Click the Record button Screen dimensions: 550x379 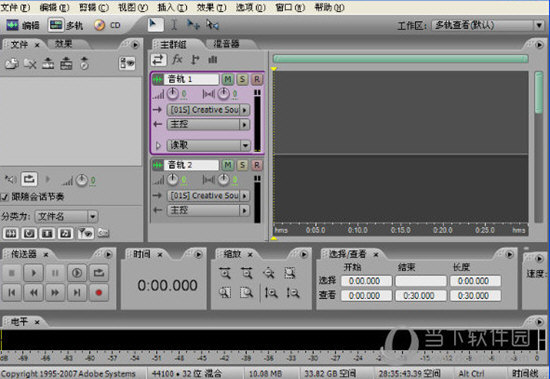point(99,292)
